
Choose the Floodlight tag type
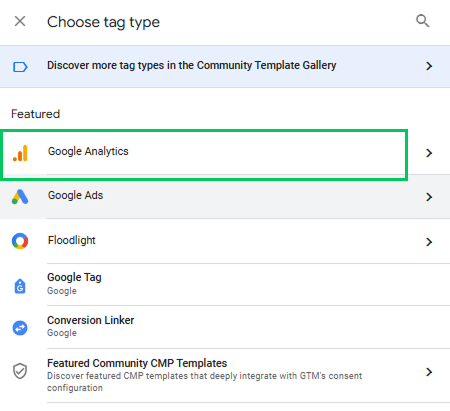[x=225, y=241]
